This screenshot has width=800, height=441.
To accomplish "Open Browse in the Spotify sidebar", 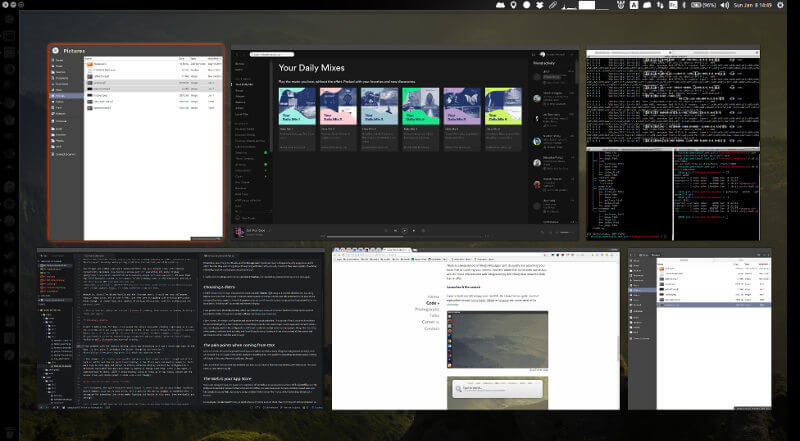I will 240,64.
